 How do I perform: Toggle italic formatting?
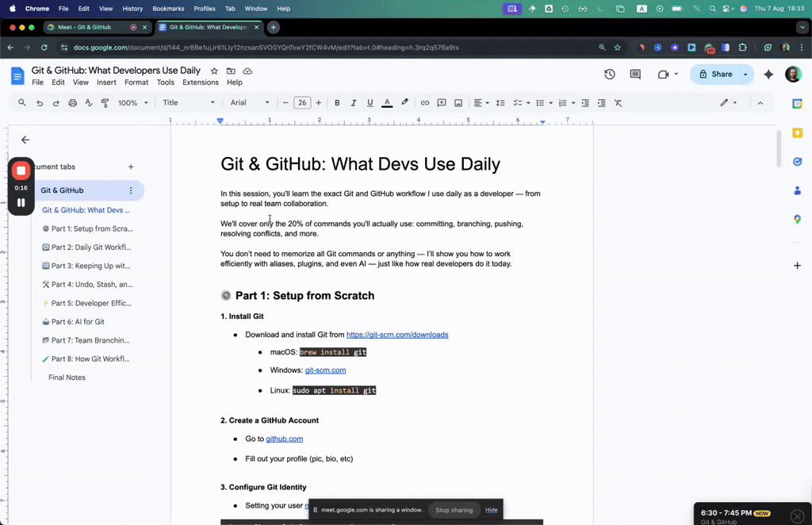353,102
